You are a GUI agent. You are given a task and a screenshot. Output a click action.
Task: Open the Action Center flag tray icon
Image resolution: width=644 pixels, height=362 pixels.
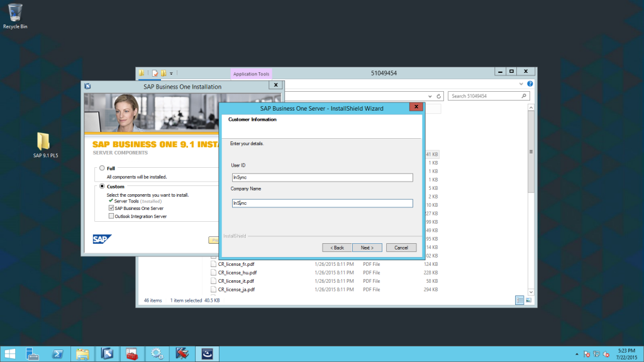point(587,354)
